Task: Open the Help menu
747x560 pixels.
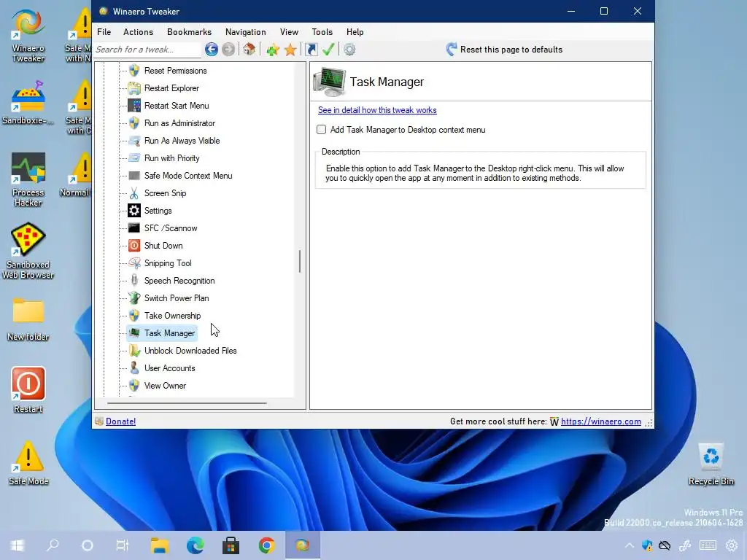Action: point(355,32)
